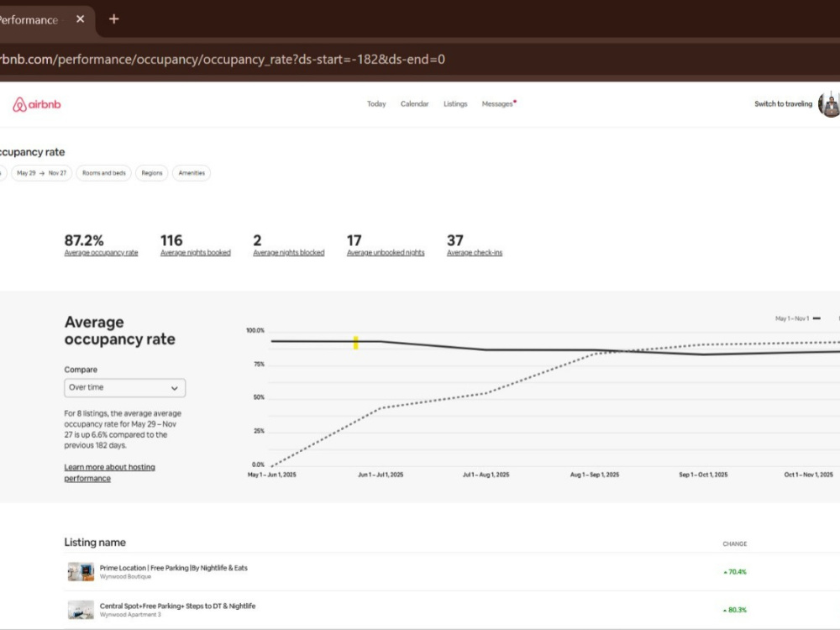Open the May 29 to Nov 27 date filter
The image size is (840, 630).
coord(42,173)
